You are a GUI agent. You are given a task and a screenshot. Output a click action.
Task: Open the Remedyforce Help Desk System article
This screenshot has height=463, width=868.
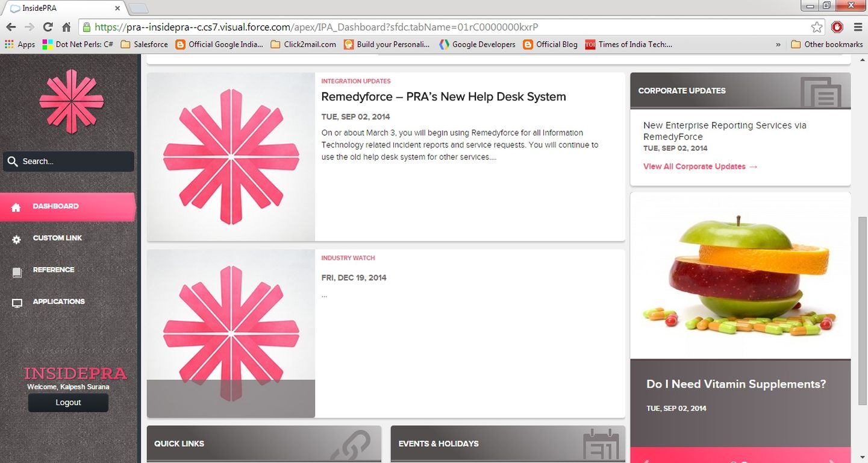tap(443, 97)
